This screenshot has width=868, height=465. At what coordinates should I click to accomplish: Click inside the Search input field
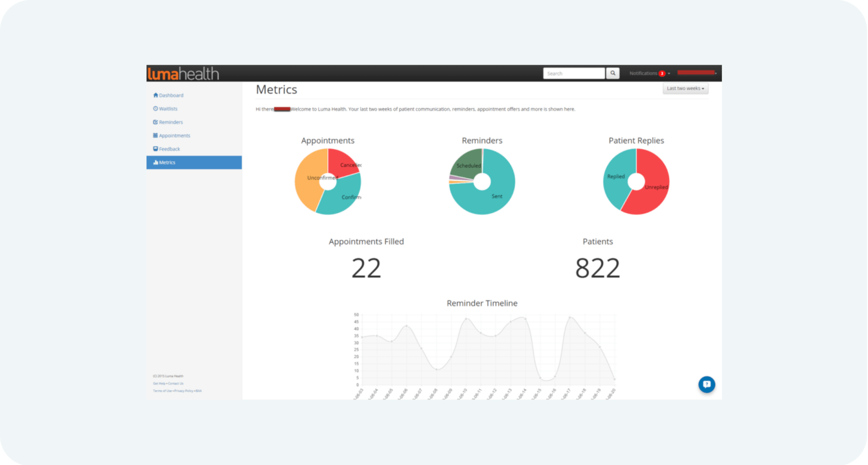click(573, 73)
